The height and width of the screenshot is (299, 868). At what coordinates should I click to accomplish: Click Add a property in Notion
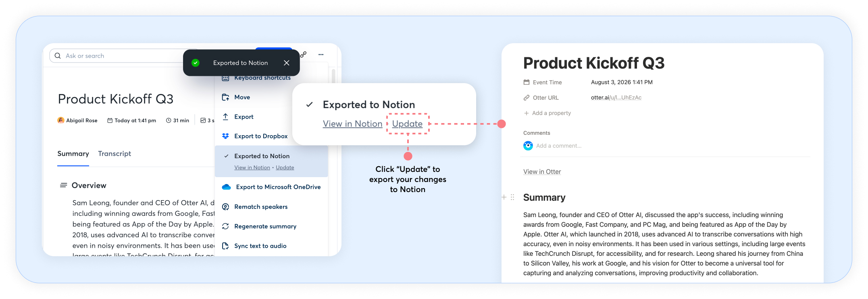tap(547, 113)
